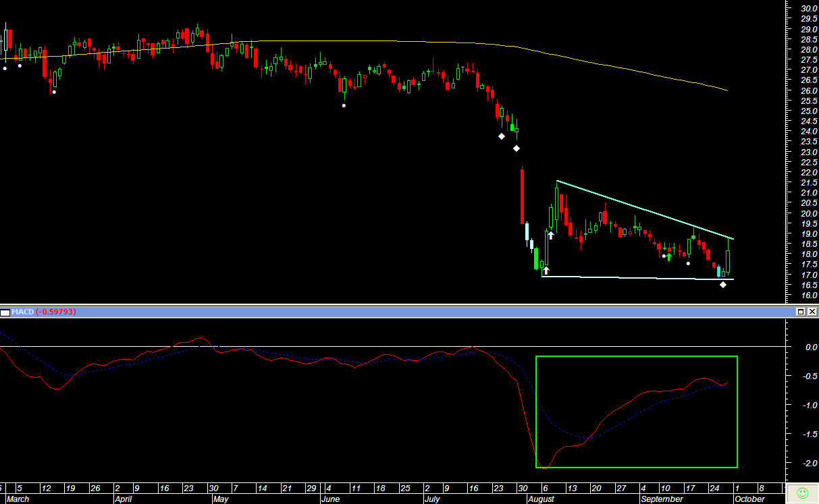This screenshot has height=504, width=819.
Task: Select the MACD panel title label
Action: (22, 312)
